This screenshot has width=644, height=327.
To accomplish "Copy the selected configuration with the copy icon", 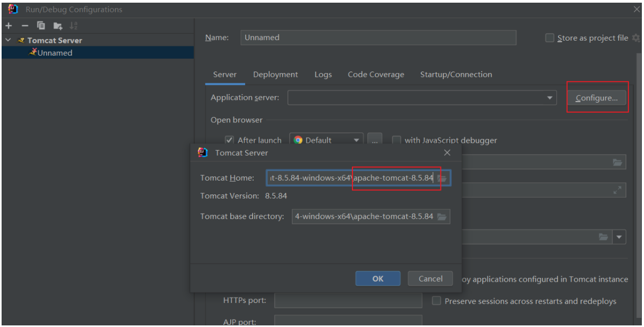I will pos(41,26).
